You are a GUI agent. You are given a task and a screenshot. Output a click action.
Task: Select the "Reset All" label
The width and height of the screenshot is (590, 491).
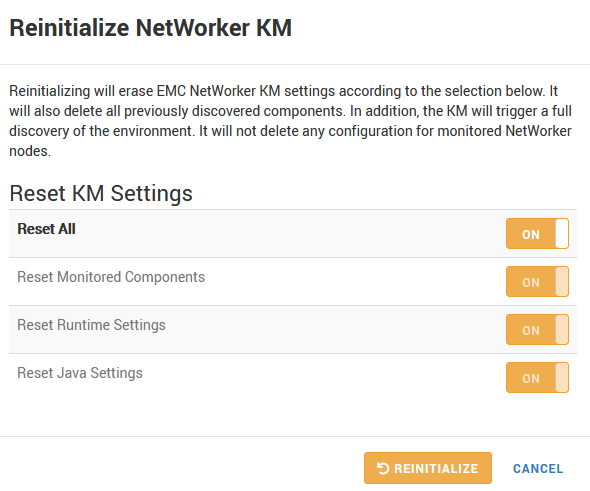(x=46, y=229)
